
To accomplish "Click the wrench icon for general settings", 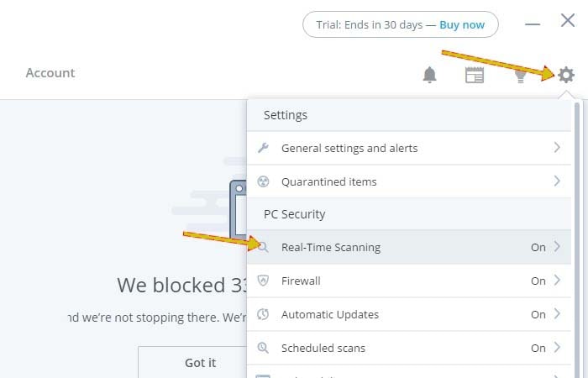I will coord(263,148).
